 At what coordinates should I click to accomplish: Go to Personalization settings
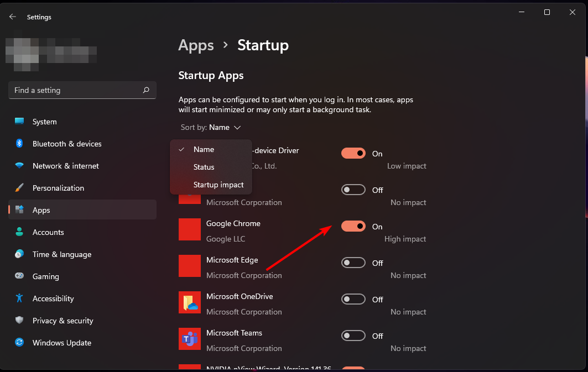[82, 188]
